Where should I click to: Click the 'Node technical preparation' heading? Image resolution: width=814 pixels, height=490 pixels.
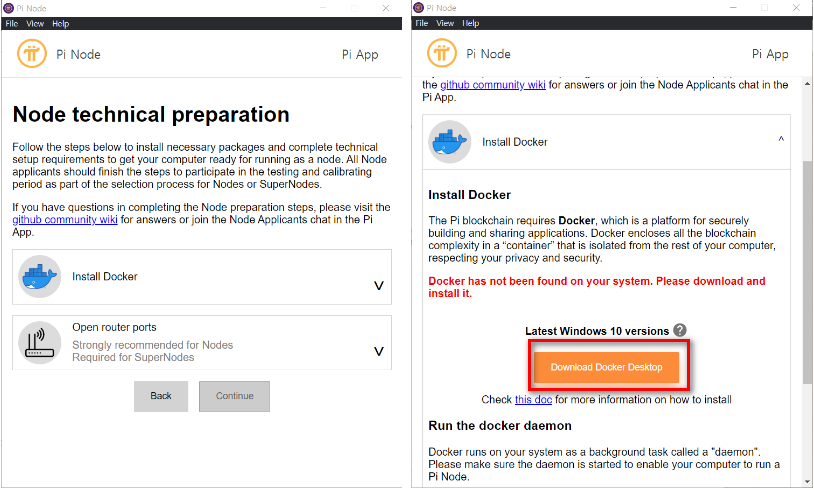point(151,114)
